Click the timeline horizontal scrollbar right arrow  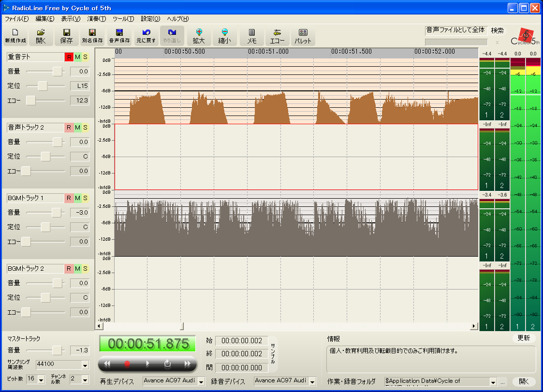tap(474, 326)
